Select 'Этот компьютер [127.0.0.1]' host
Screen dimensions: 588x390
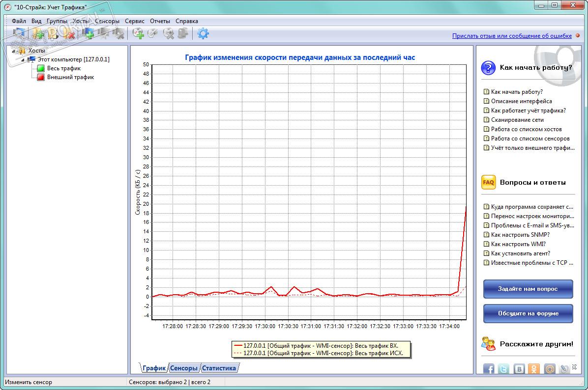pos(74,59)
